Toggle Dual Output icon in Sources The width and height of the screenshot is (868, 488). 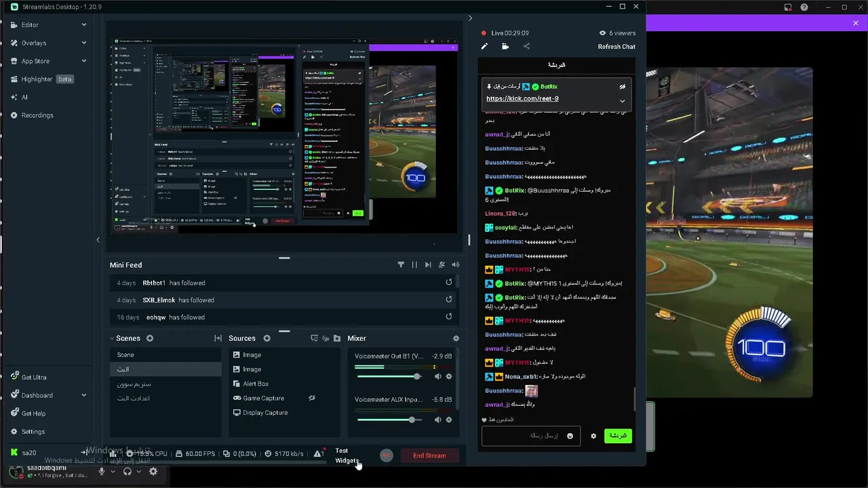[314, 338]
